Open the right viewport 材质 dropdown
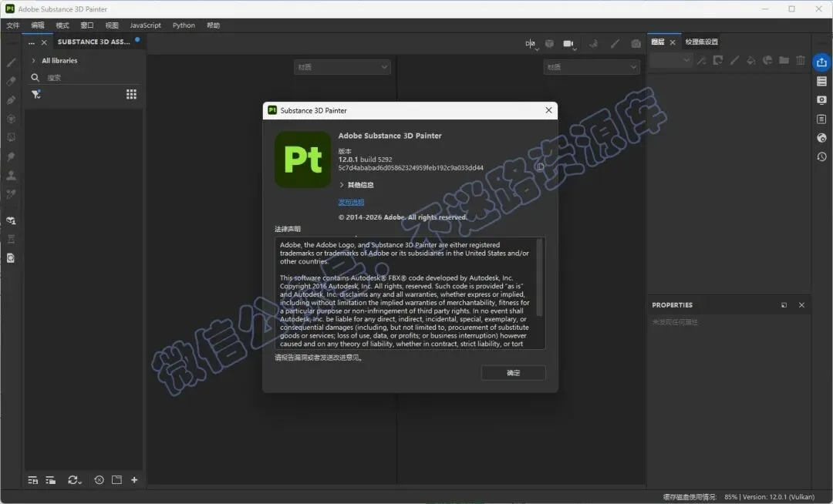 592,67
